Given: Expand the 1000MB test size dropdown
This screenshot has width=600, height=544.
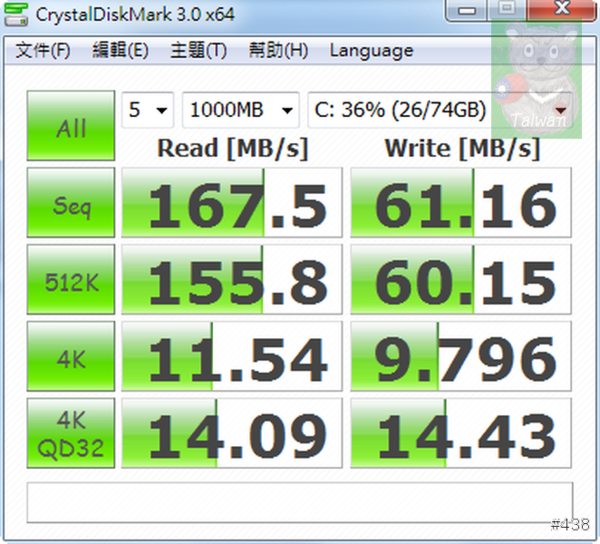Looking at the screenshot, I should point(241,110).
